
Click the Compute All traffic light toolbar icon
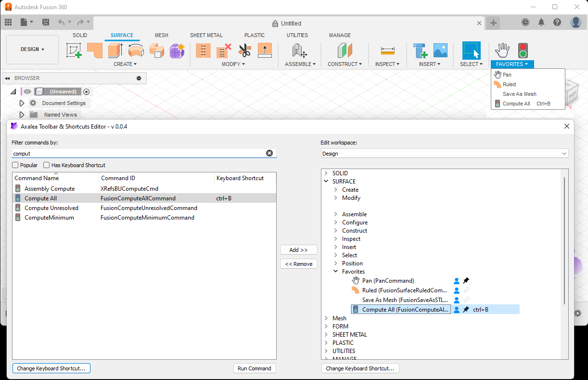click(523, 50)
